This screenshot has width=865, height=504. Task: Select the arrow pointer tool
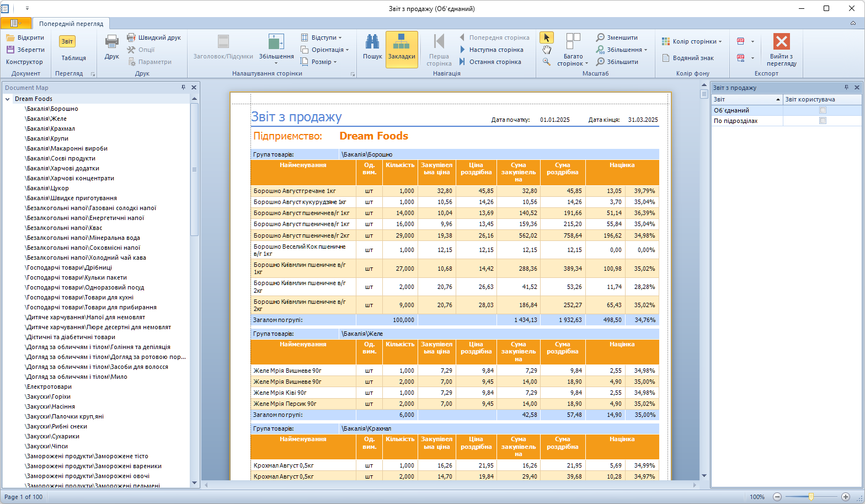point(546,37)
